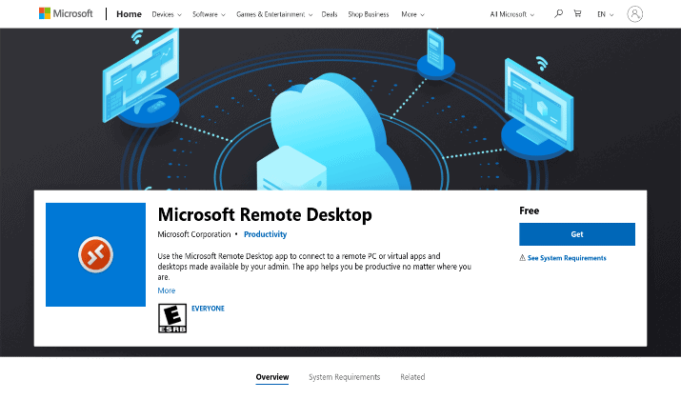Click the account profile avatar icon
Image resolution: width=681 pixels, height=400 pixels.
(635, 14)
